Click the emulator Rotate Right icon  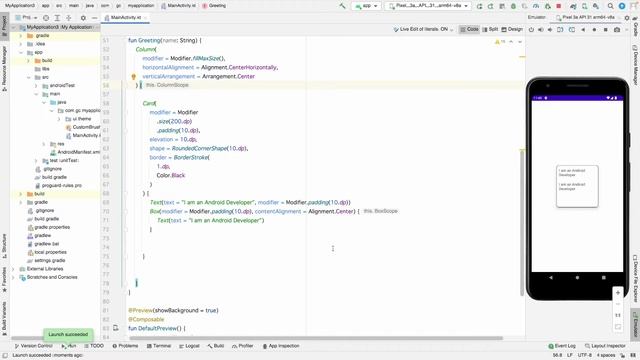pos(572,30)
